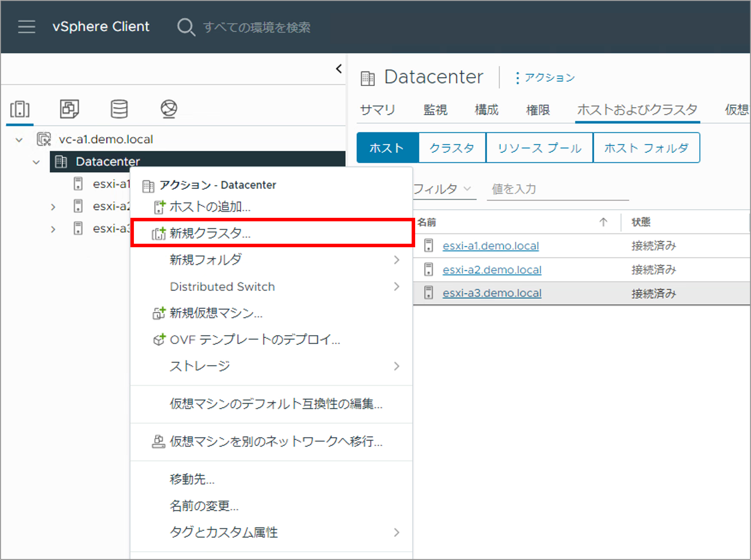Choose 仮想マシンのデフォルト互換性の編集...

tap(271, 404)
